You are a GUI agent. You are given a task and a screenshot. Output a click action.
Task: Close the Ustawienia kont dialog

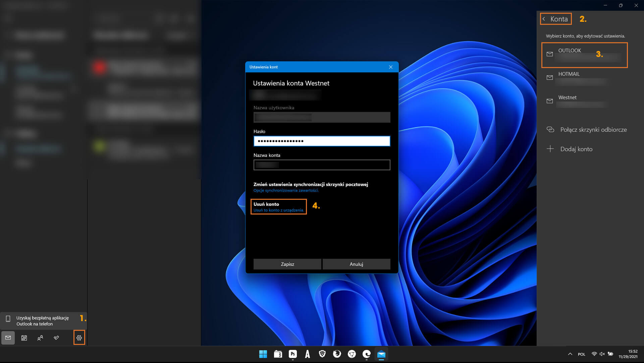pos(391,67)
